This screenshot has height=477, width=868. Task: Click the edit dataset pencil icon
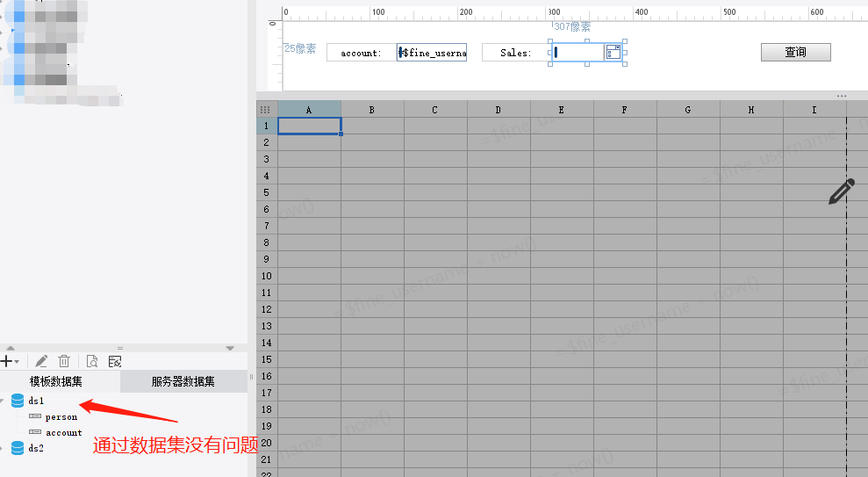tap(41, 362)
